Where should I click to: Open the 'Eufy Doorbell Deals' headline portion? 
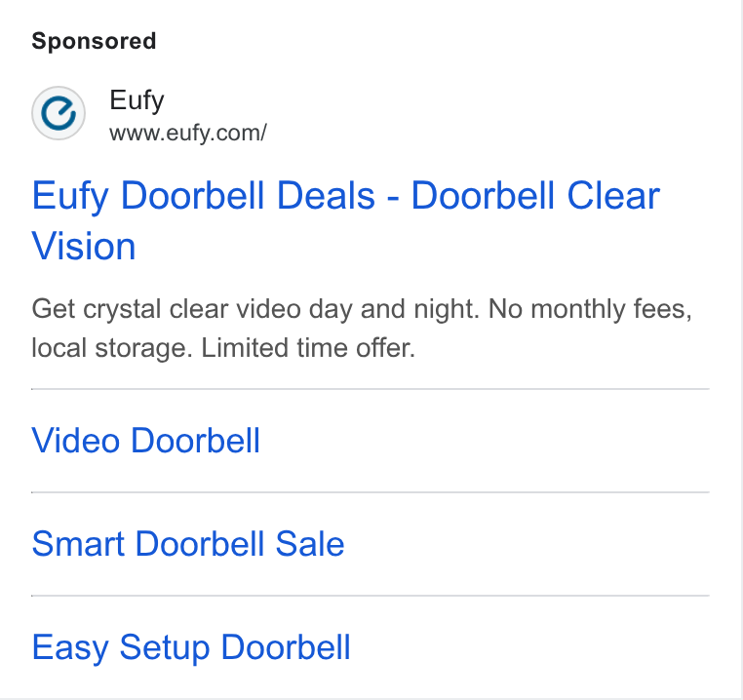coord(203,196)
